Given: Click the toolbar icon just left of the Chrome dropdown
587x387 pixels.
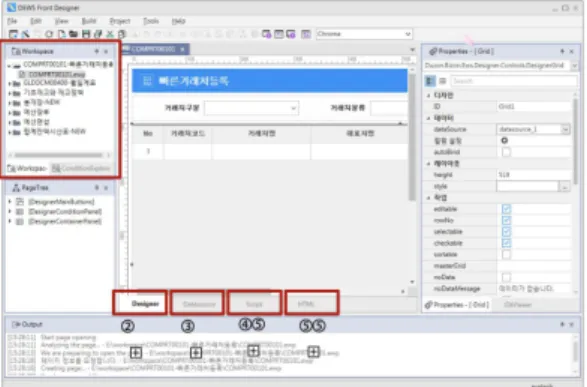Looking at the screenshot, I should coord(306,34).
